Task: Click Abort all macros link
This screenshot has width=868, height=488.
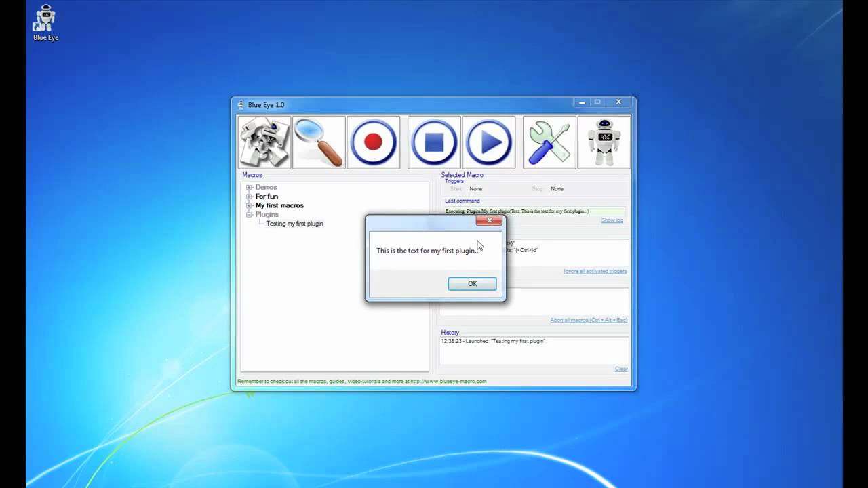Action: click(589, 320)
